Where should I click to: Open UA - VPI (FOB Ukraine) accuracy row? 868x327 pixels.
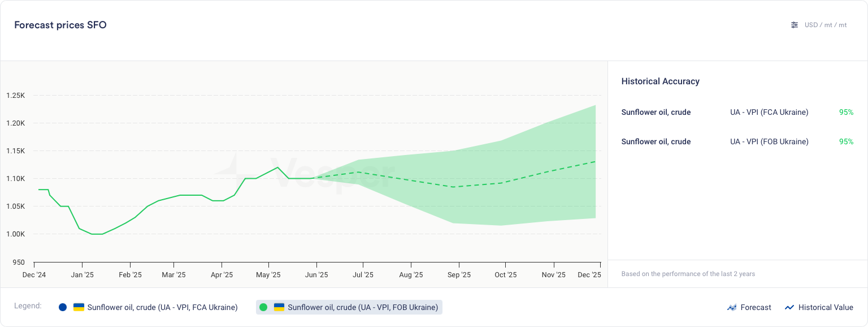tap(769, 142)
